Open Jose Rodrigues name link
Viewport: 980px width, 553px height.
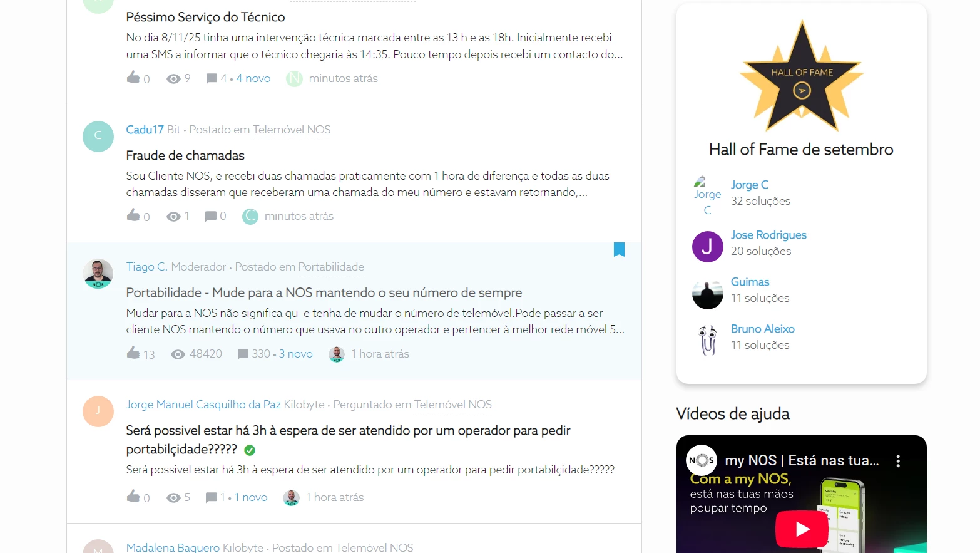[768, 235]
